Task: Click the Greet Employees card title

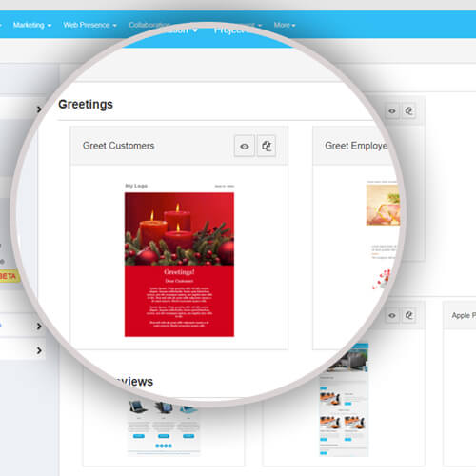Action: (x=356, y=146)
